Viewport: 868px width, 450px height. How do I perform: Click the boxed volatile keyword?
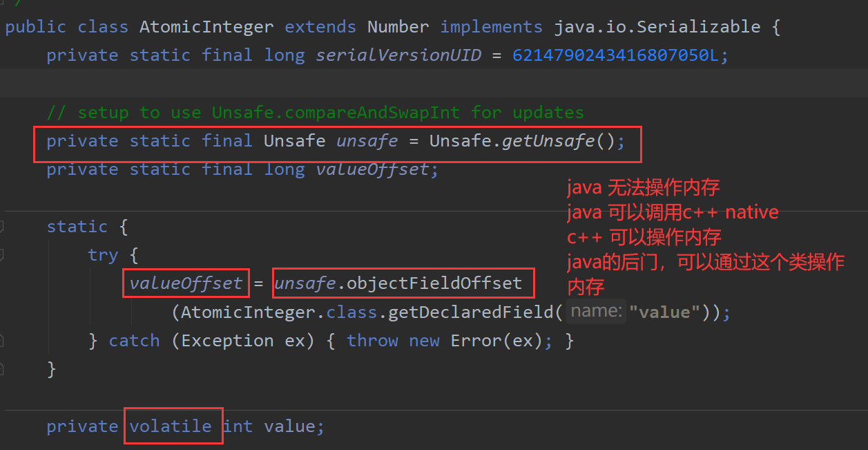tap(171, 426)
